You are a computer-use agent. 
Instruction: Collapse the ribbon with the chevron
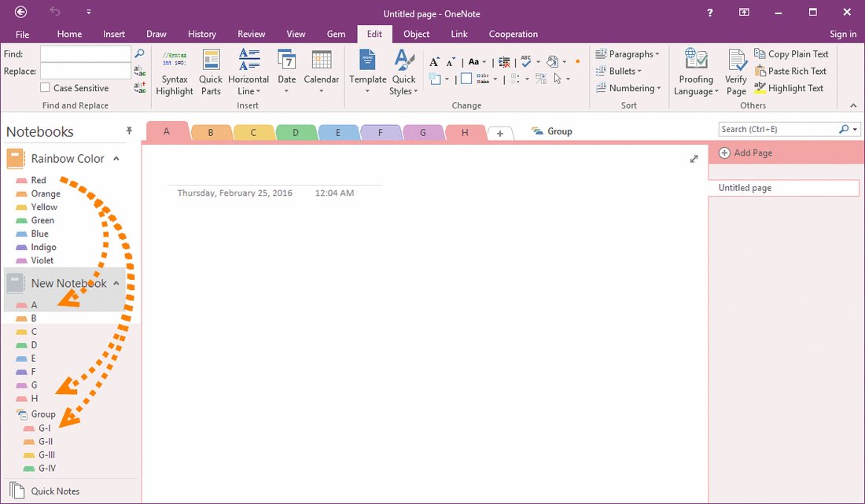tap(853, 105)
